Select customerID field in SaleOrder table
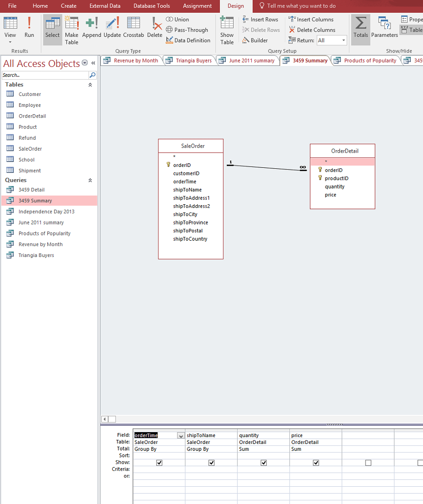This screenshot has width=423, height=504. [x=186, y=173]
